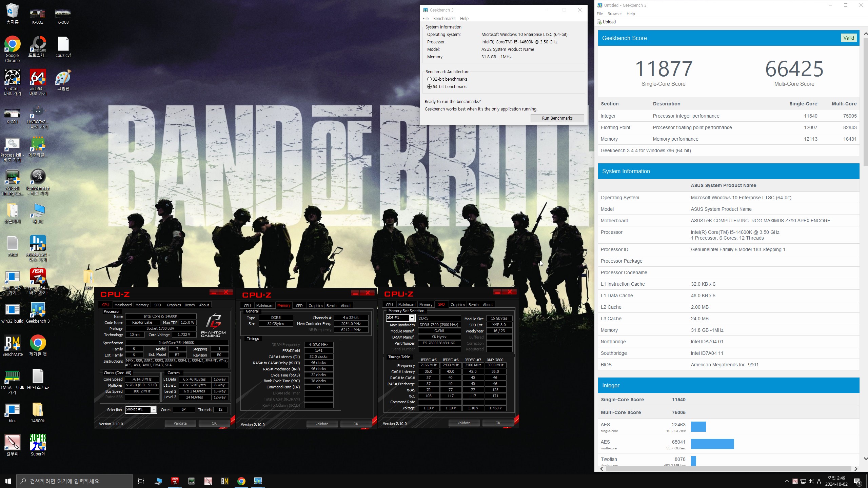868x488 pixels.
Task: Launch the Geekbench 3 desktop icon
Action: pyautogui.click(x=38, y=312)
